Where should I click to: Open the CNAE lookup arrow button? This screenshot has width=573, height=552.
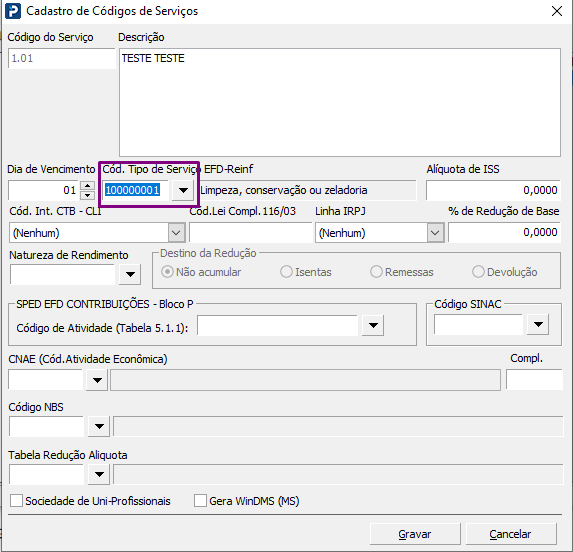point(97,380)
